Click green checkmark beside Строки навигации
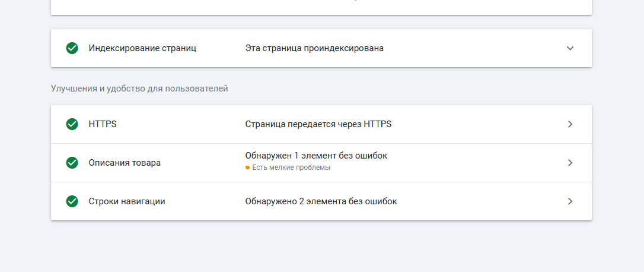The image size is (644, 272). [72, 201]
